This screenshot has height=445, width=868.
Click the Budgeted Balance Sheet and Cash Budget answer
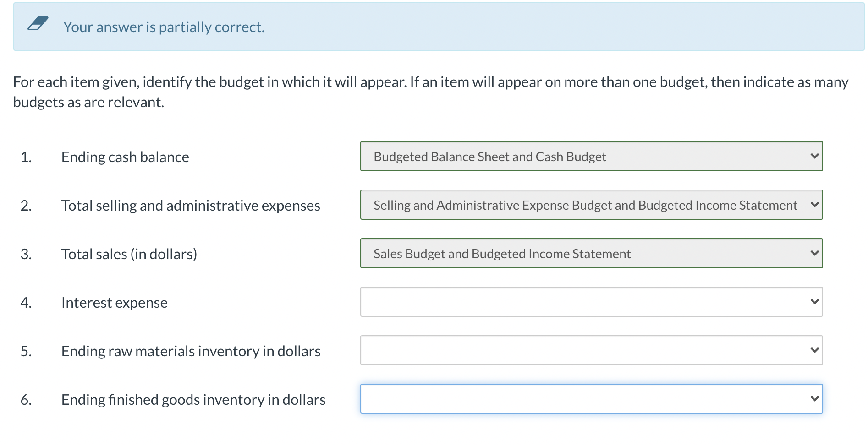(x=490, y=156)
